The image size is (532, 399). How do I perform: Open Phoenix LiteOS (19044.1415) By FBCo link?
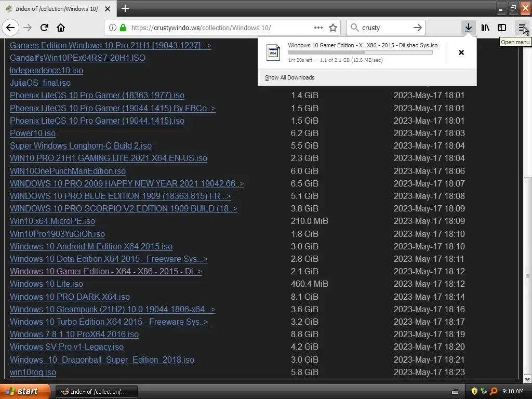coord(113,108)
